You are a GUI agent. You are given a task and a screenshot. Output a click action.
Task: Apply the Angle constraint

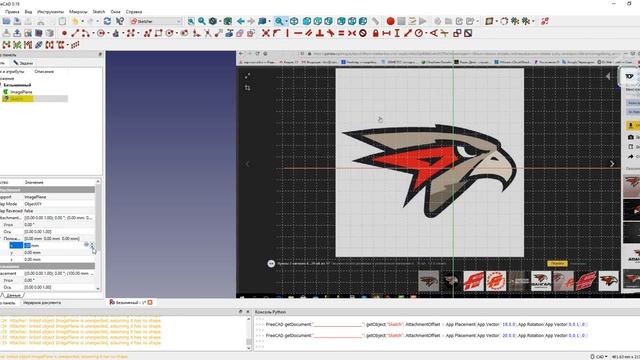[433, 33]
